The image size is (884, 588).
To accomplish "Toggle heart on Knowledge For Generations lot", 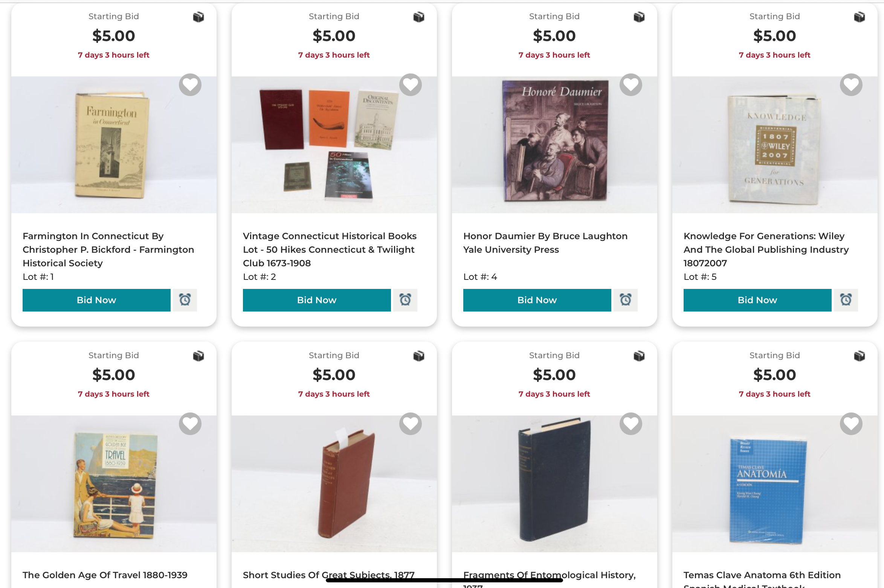I will click(851, 85).
